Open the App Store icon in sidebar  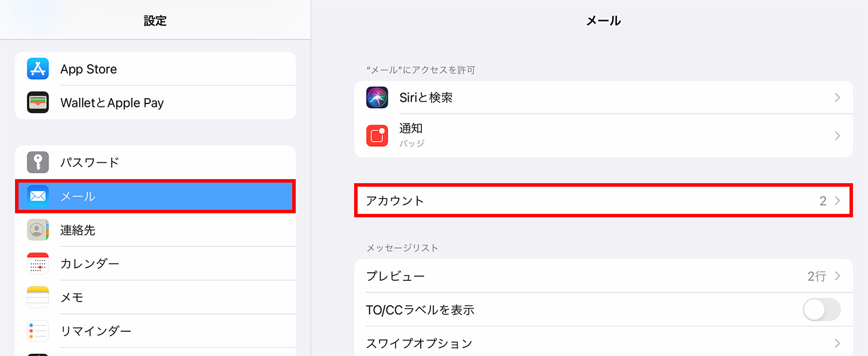point(38,69)
